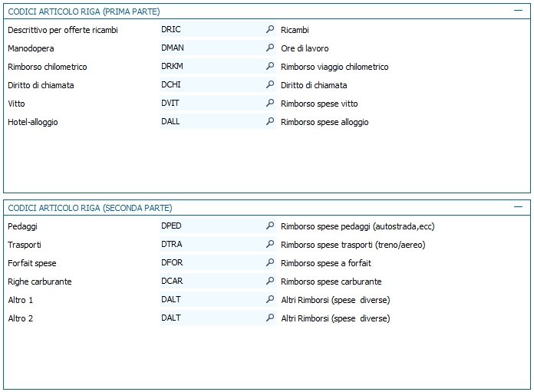Image resolution: width=534 pixels, height=392 pixels.
Task: Open search for Pedaggi DPED code
Action: pos(269,226)
